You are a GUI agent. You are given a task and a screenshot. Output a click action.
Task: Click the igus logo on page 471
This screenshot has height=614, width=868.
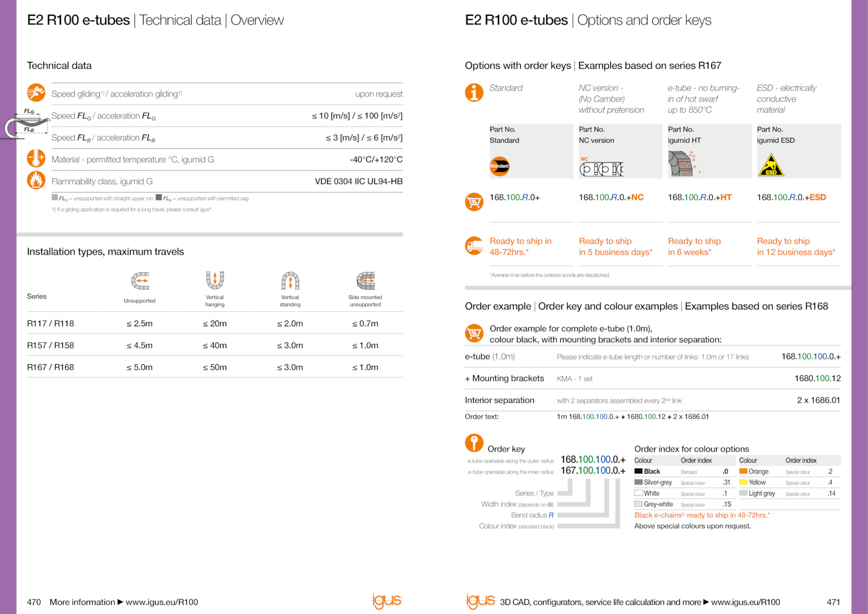[x=481, y=600]
